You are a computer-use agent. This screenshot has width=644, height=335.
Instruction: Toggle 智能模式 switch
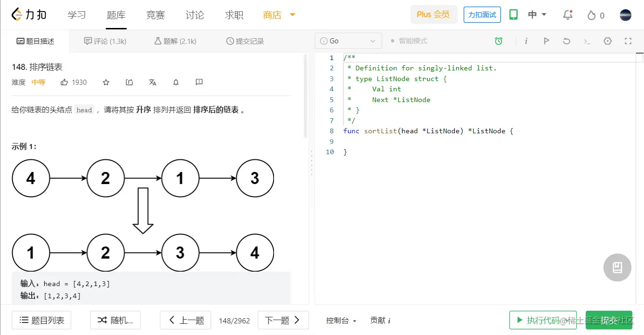pos(409,41)
